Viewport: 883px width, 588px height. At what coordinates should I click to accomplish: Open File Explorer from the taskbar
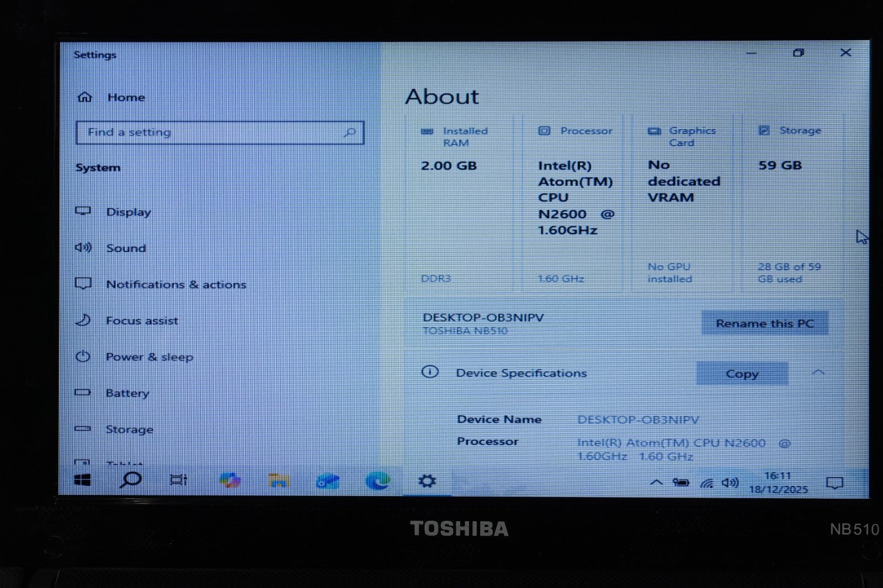(x=279, y=480)
